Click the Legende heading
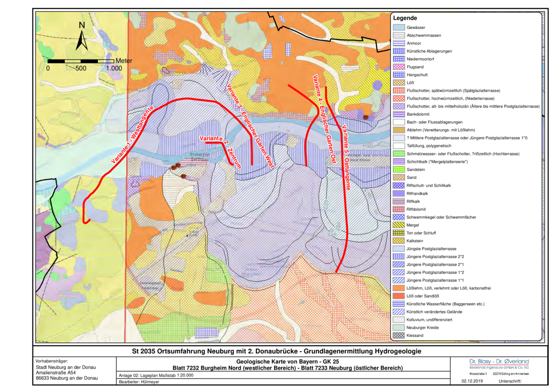Screen dimensions: 555x392 click(405, 18)
